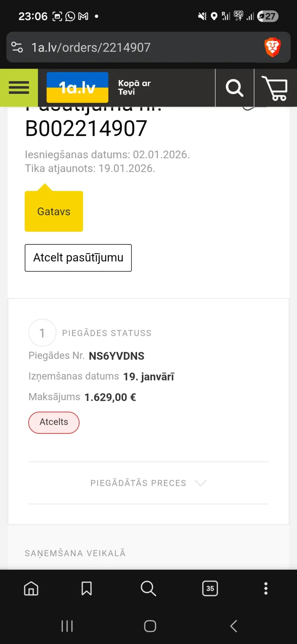Go to browser home page

31,588
